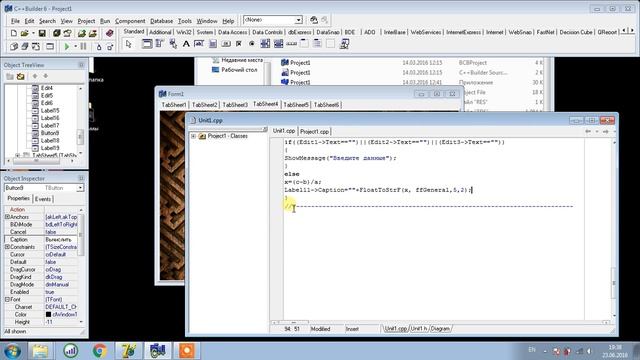Select Label18 in Object TreeView
This screenshot has height=360, width=640.
coord(49,140)
